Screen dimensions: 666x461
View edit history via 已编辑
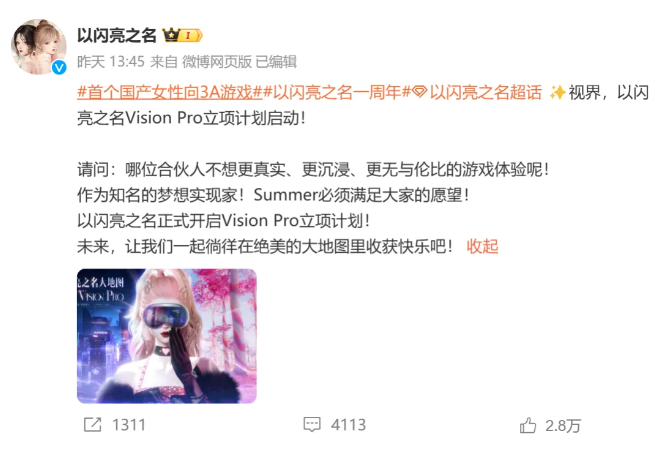click(276, 62)
